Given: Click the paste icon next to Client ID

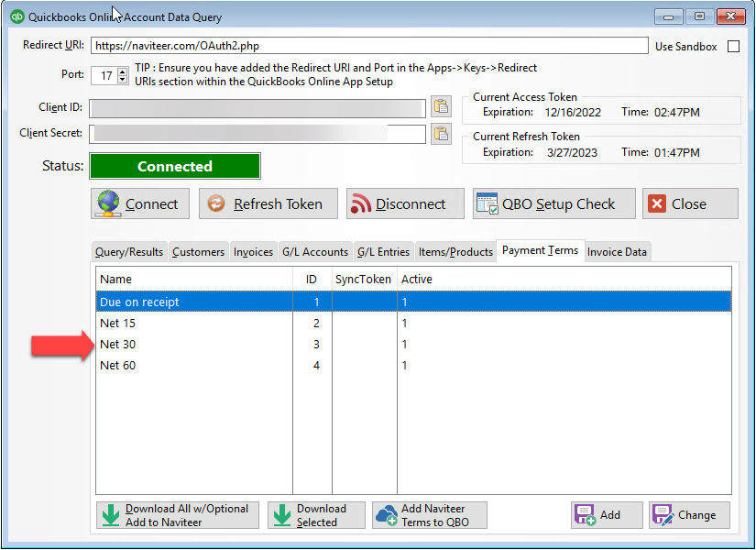Looking at the screenshot, I should (441, 106).
